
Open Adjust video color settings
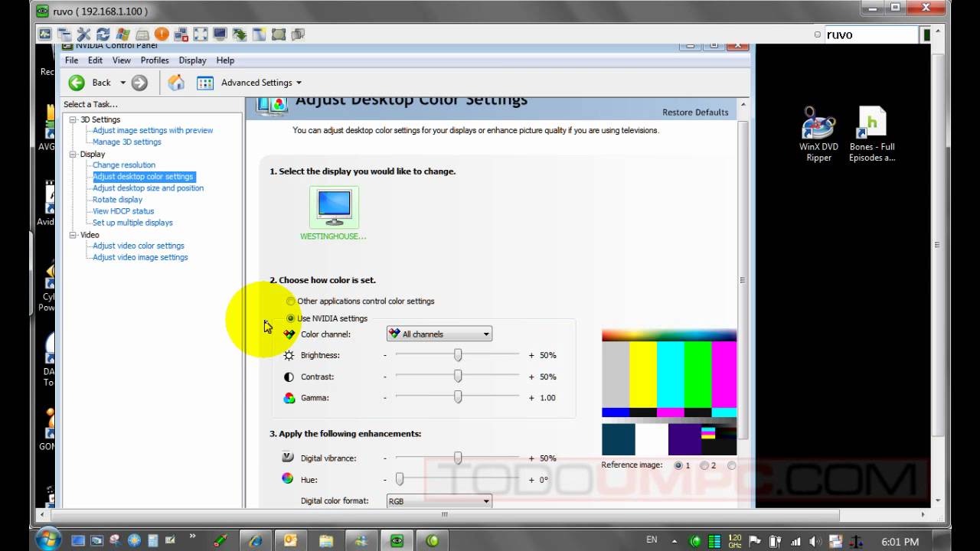tap(139, 246)
